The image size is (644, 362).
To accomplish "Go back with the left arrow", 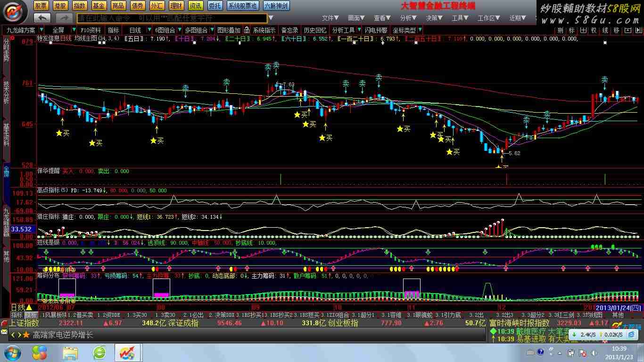I will click(x=42, y=18).
